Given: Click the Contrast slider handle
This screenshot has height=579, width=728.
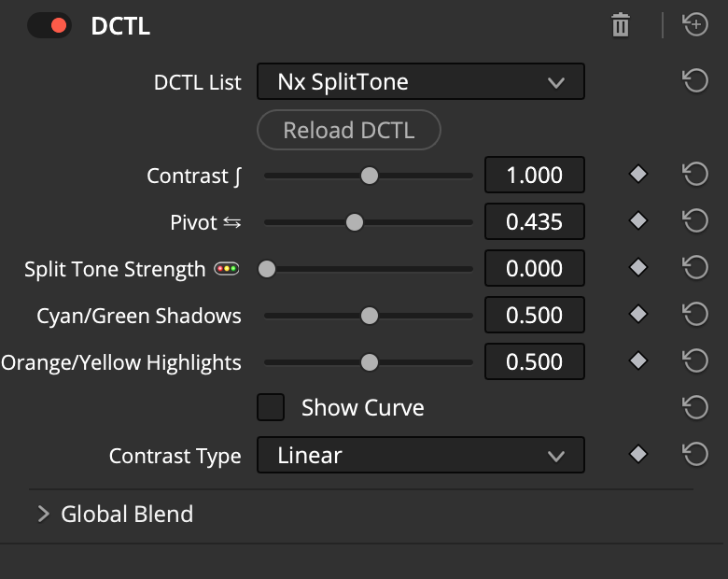Looking at the screenshot, I should tap(370, 175).
